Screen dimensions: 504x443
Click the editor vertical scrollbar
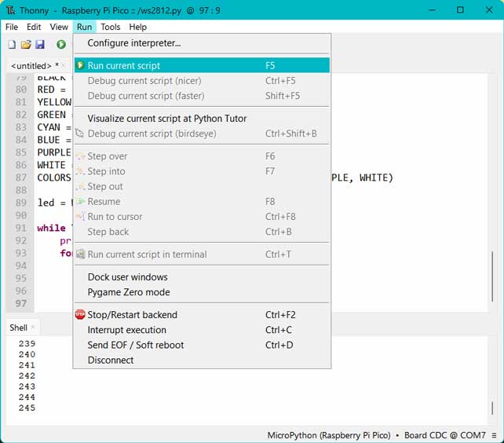492,276
